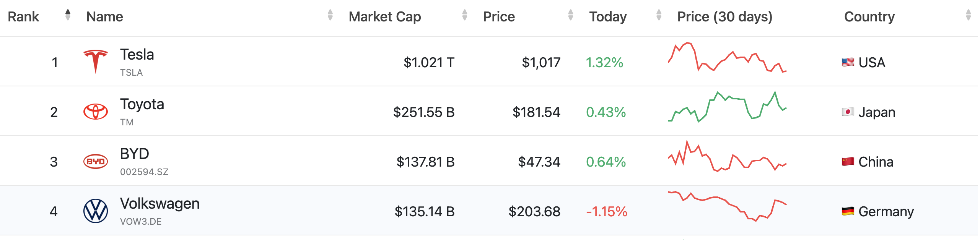Open the Tesla company link

137,55
